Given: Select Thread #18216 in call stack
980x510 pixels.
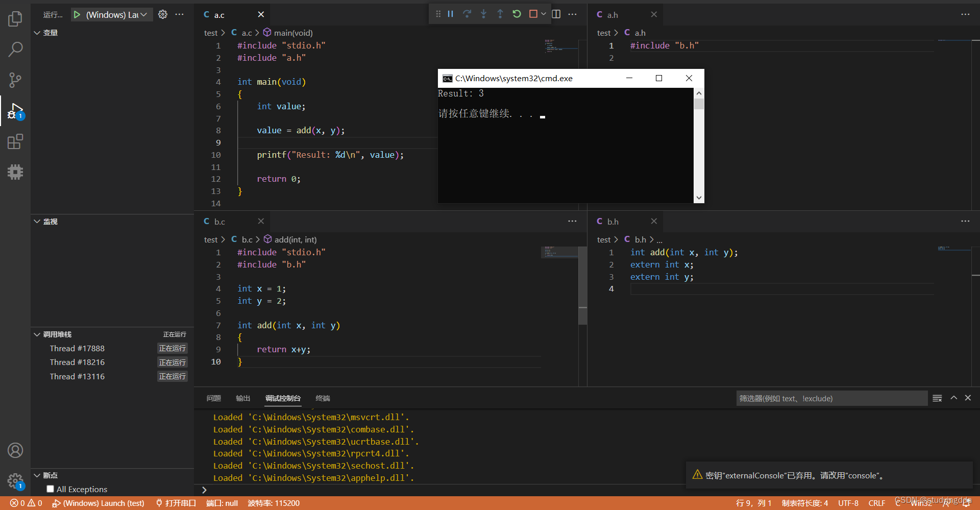Looking at the screenshot, I should tap(77, 362).
